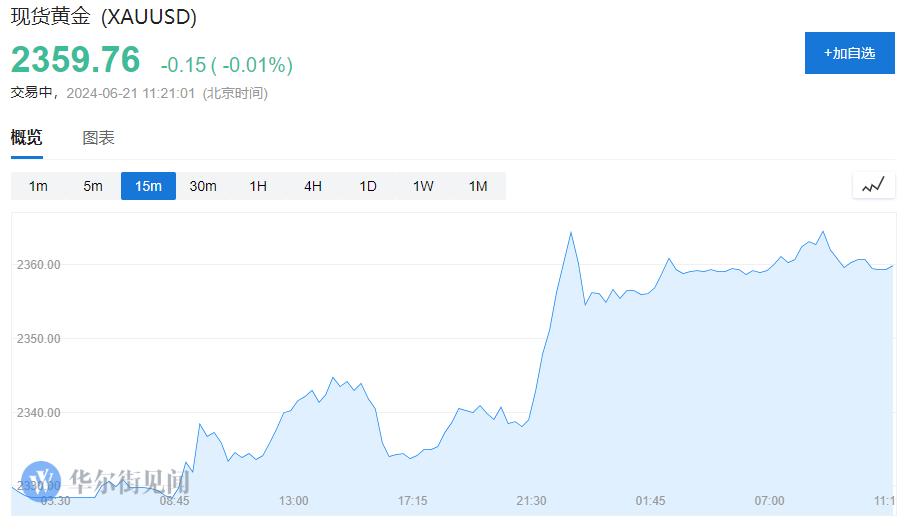The image size is (904, 529).
Task: Click the 21:30 time axis label
Action: click(531, 501)
